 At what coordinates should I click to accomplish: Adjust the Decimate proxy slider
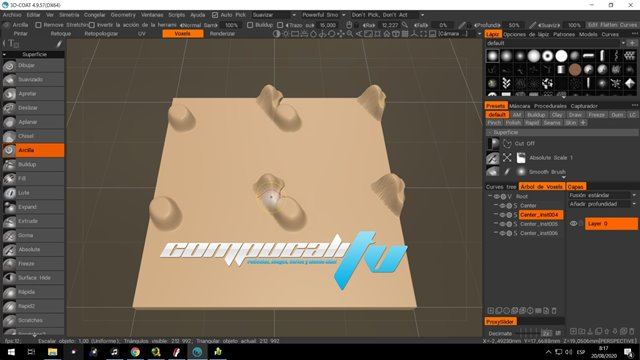(529, 333)
